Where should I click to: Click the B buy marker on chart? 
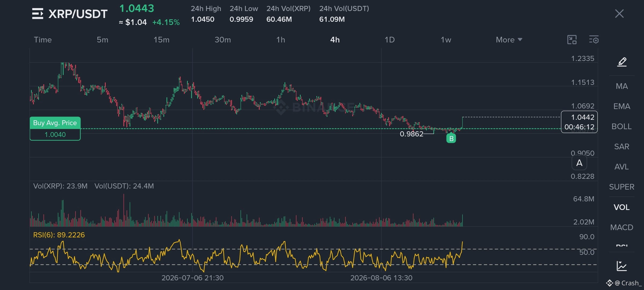(451, 138)
